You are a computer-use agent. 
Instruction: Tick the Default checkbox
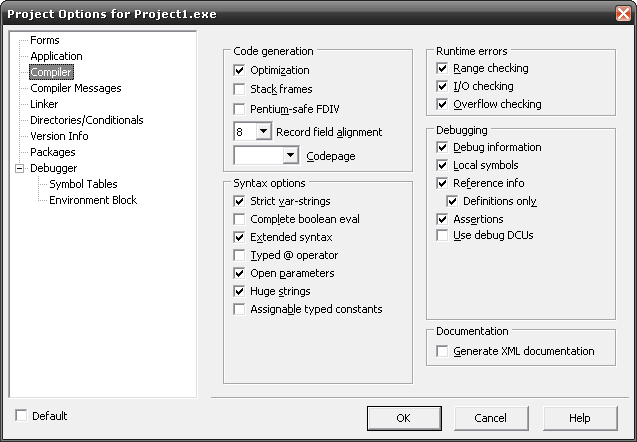click(x=21, y=416)
